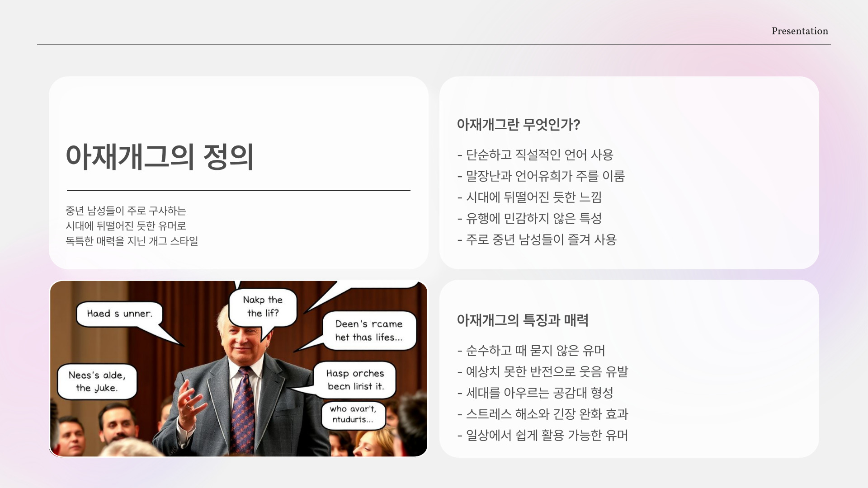Click the 'Deen's rcame' speech bubble
This screenshot has width=868, height=488.
[x=368, y=330]
